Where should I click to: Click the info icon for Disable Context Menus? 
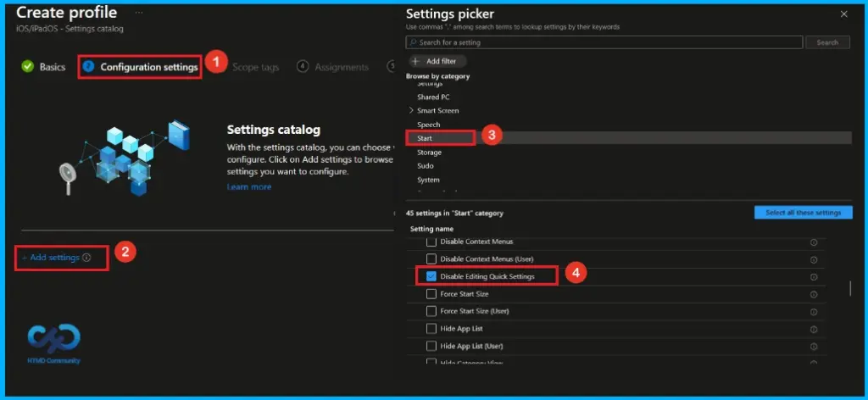pos(813,242)
